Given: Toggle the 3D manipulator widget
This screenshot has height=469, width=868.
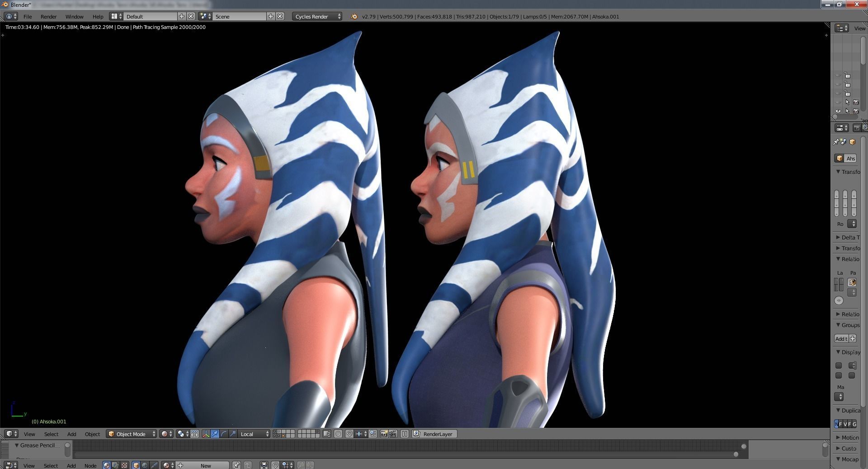Looking at the screenshot, I should coord(206,434).
